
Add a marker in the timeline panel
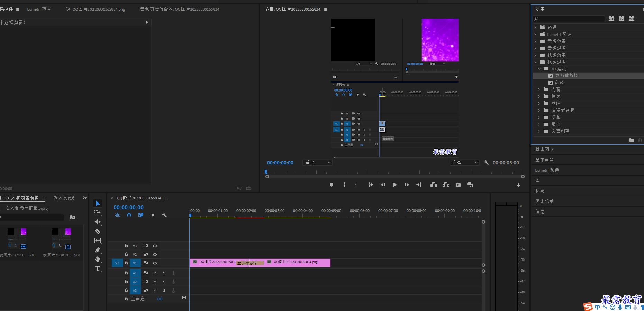(x=153, y=215)
